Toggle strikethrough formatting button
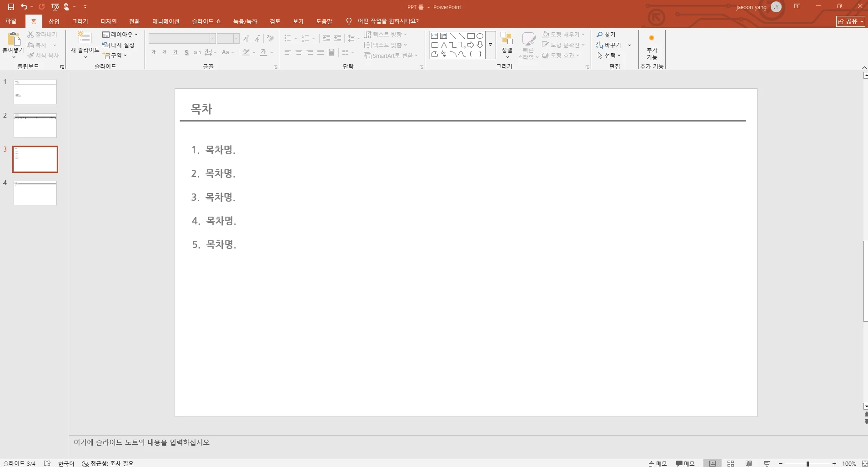868x467 pixels. tap(197, 52)
